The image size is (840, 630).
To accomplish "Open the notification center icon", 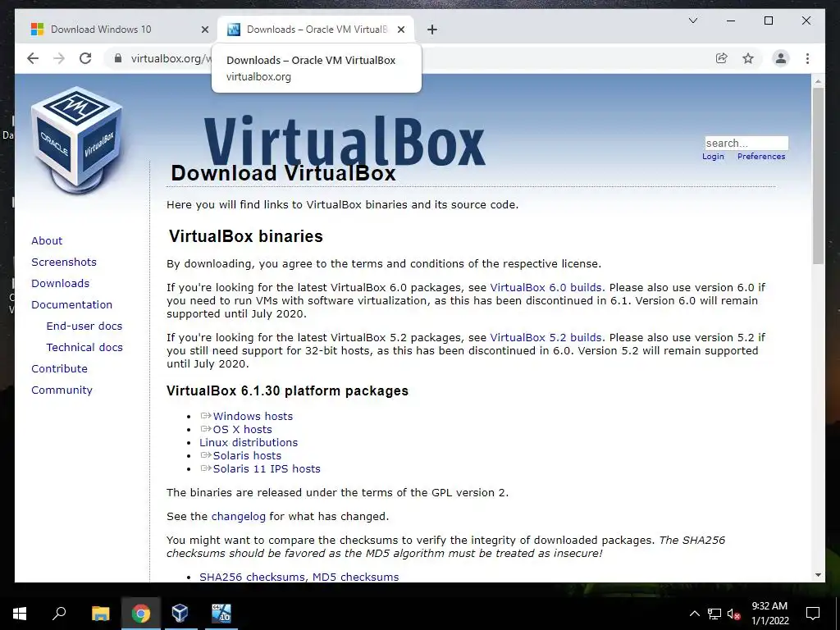I will click(813, 614).
